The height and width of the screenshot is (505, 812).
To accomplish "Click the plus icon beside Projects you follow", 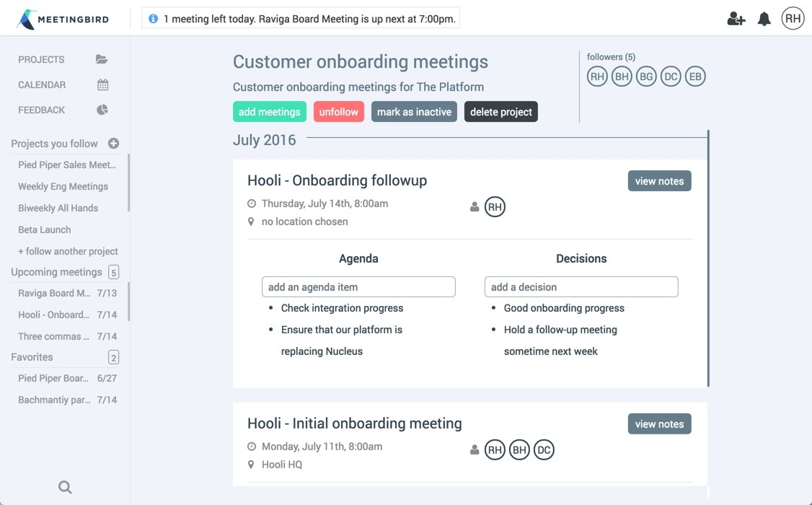I will [113, 144].
